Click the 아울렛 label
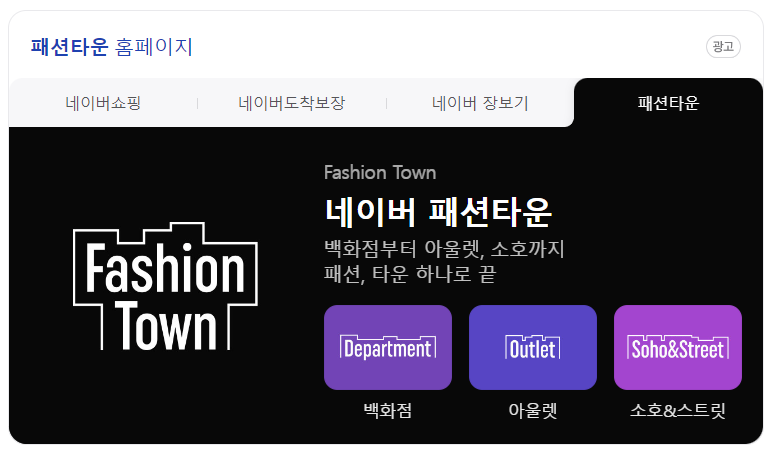This screenshot has width=775, height=455. click(x=533, y=411)
